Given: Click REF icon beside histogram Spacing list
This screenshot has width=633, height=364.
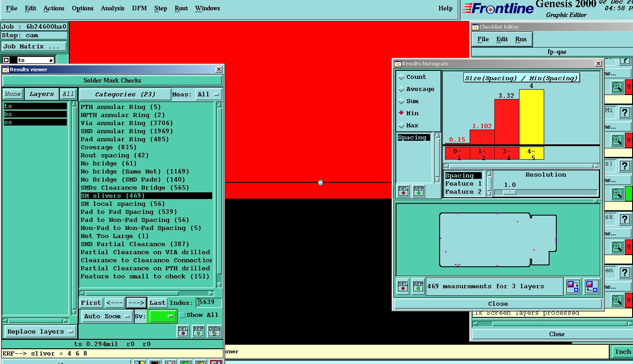Looking at the screenshot, I should tap(418, 191).
